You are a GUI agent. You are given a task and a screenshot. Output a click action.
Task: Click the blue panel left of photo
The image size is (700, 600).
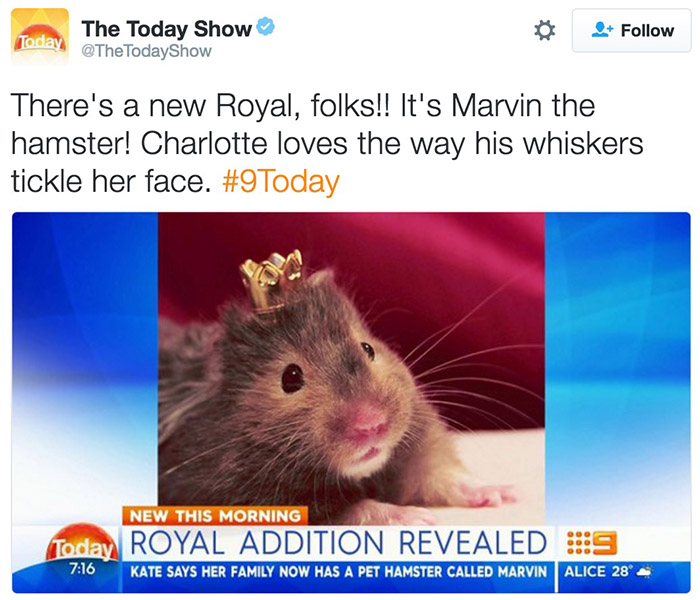coord(85,368)
